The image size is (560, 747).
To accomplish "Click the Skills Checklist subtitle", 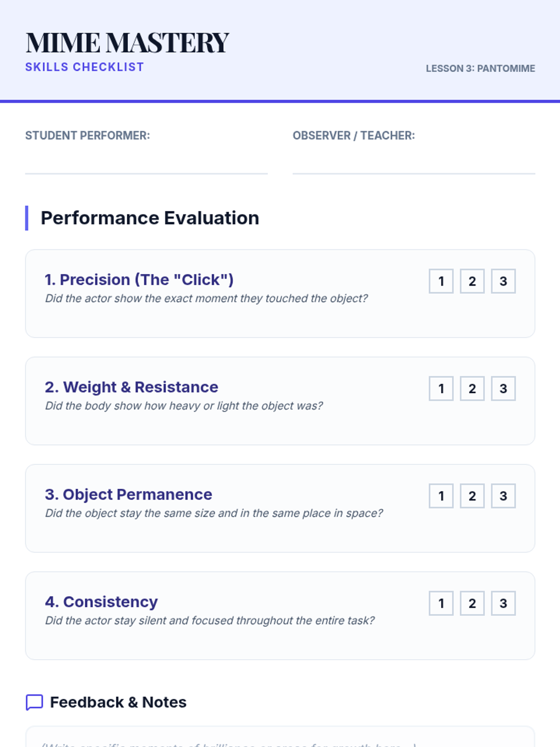I will 84,67.
